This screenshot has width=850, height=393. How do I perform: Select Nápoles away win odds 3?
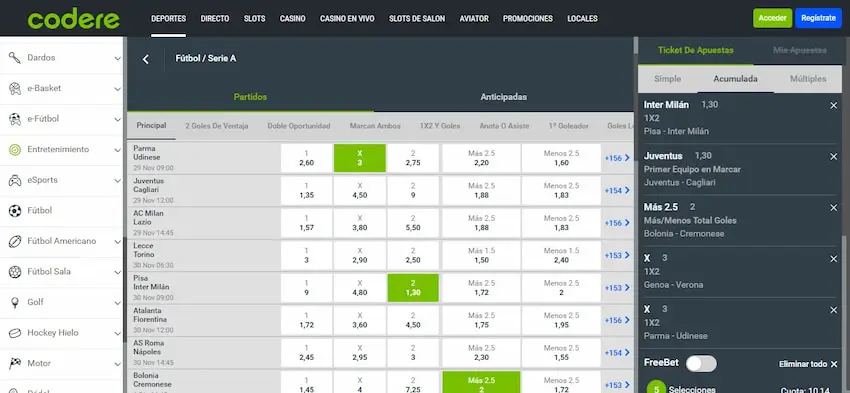[x=413, y=353]
